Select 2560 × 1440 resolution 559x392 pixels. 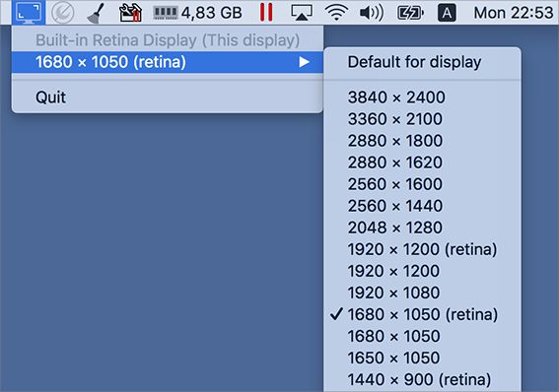click(423, 206)
